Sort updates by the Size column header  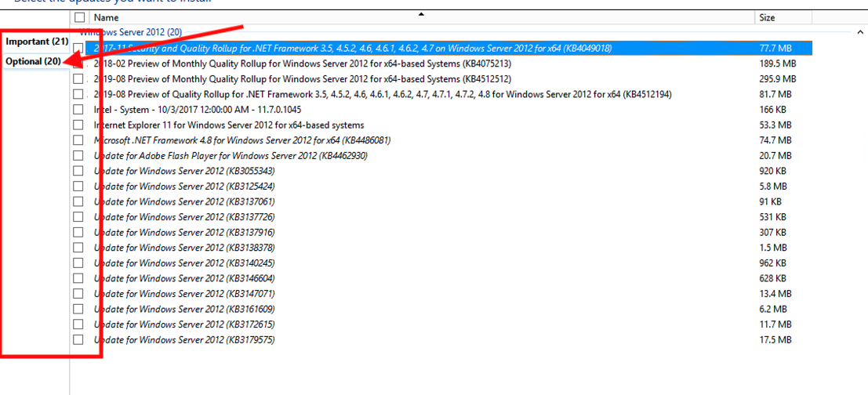(768, 18)
